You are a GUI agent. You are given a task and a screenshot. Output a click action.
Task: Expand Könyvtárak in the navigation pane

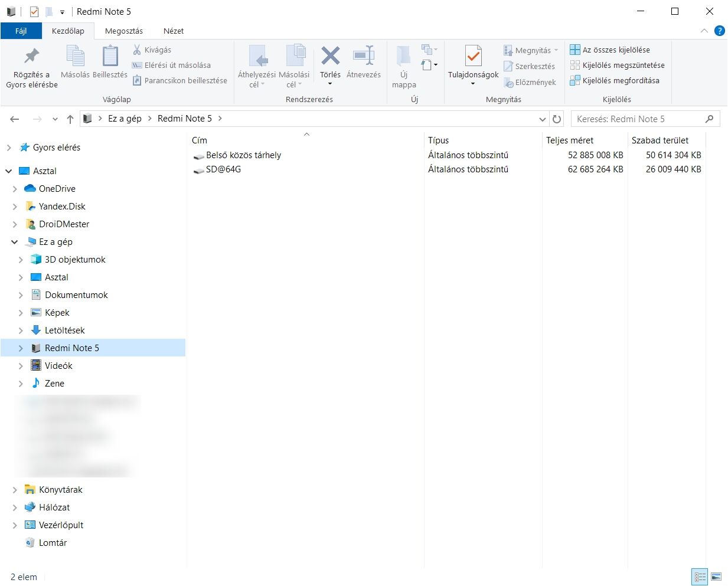tap(15, 490)
